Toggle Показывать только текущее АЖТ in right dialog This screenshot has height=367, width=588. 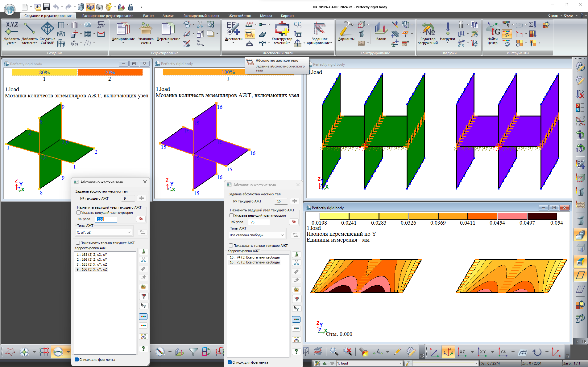pos(231,246)
